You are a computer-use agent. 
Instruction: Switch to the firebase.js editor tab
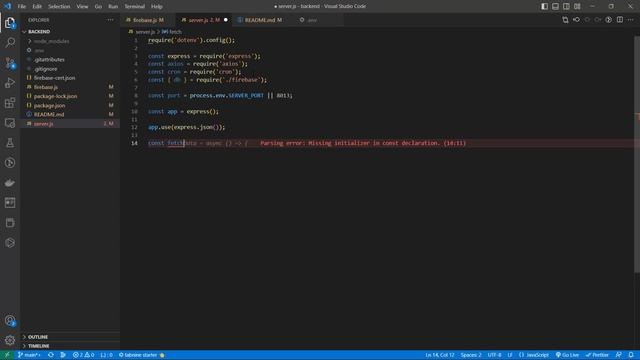(x=148, y=20)
